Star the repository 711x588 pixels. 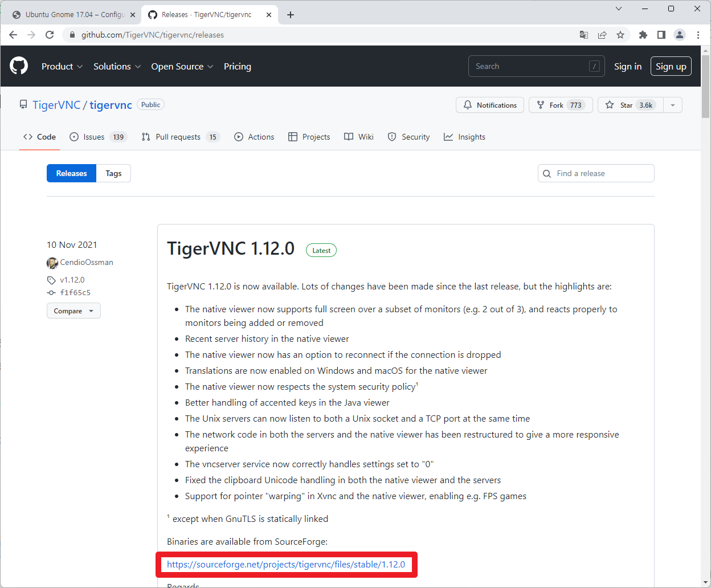(x=630, y=105)
